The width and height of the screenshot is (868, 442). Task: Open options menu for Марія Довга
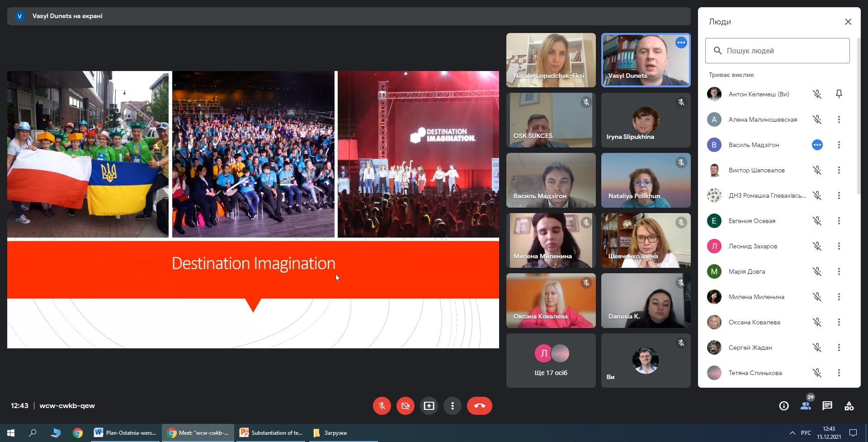pos(839,271)
